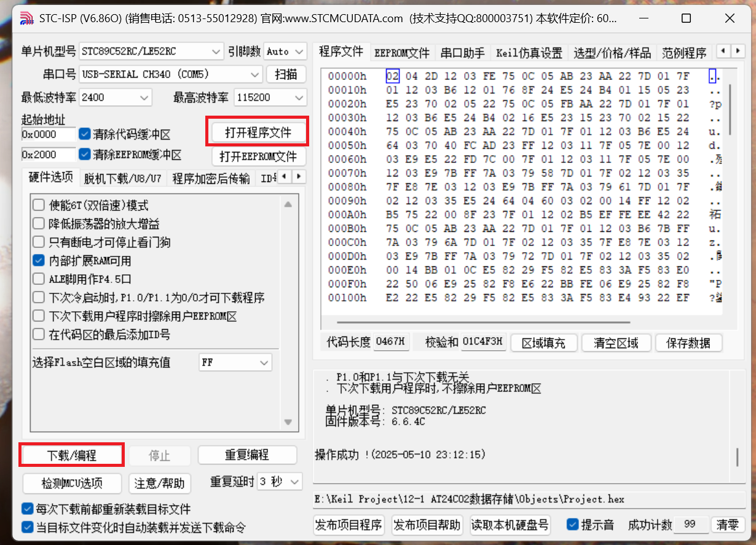This screenshot has height=545, width=756.
Task: Open 串口号 COM5 dropdown
Action: click(x=170, y=74)
